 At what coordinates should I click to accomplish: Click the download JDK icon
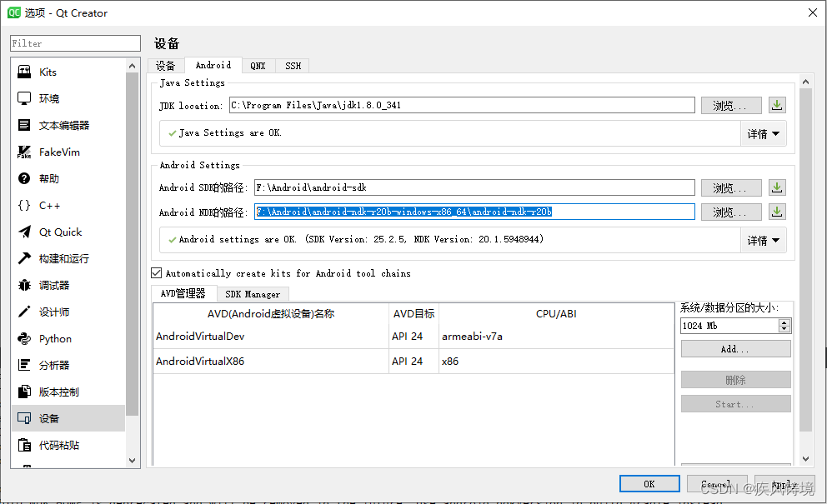click(x=777, y=105)
